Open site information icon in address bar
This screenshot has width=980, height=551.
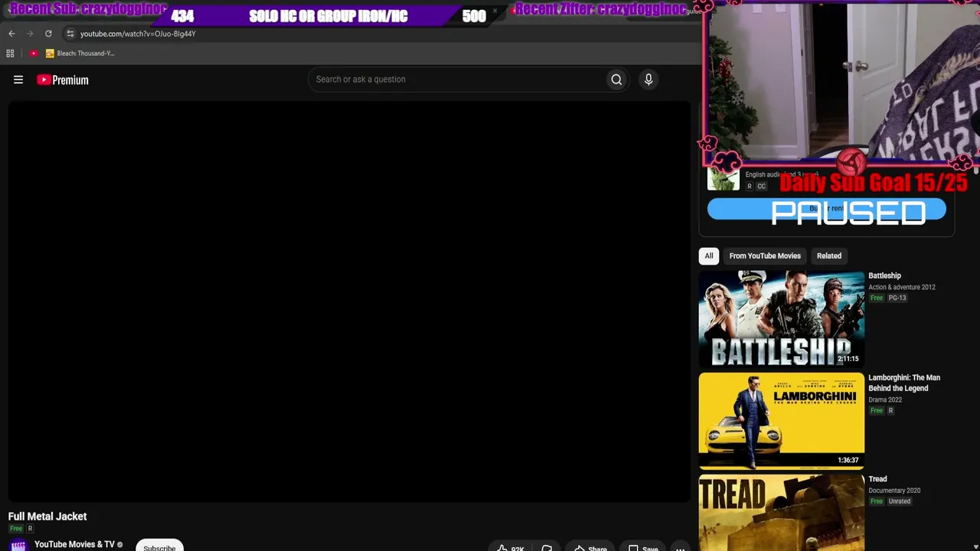click(70, 34)
